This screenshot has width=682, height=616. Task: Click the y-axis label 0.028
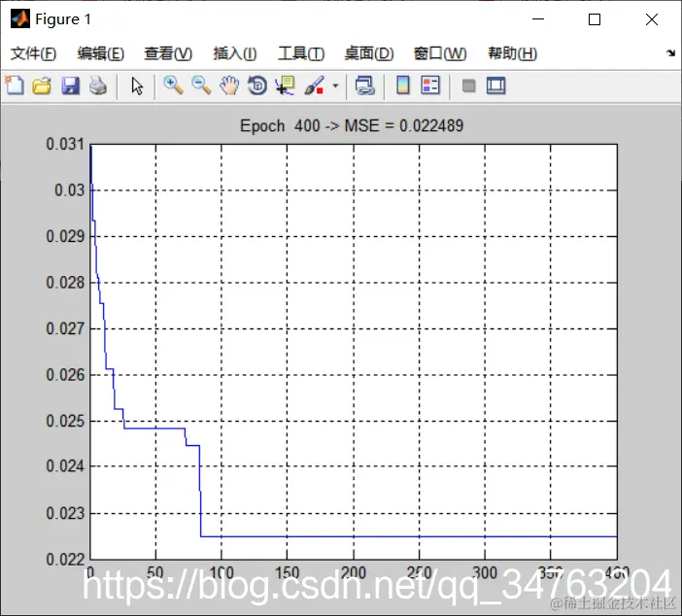pos(65,283)
